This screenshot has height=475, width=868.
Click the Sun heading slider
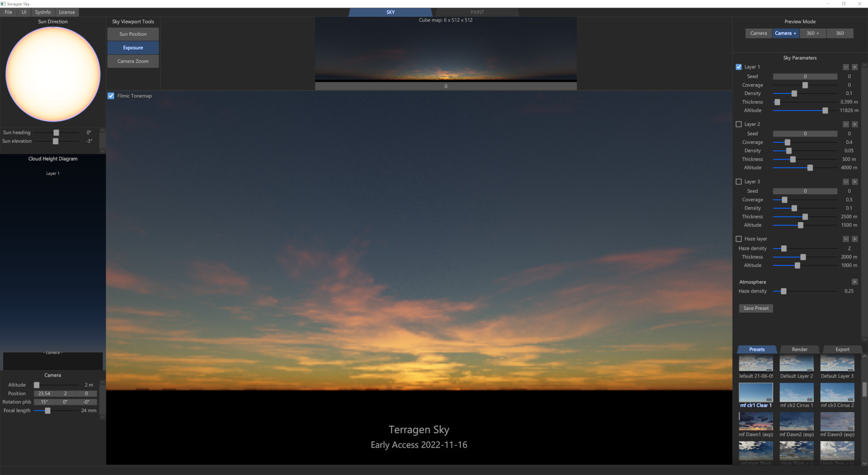56,132
